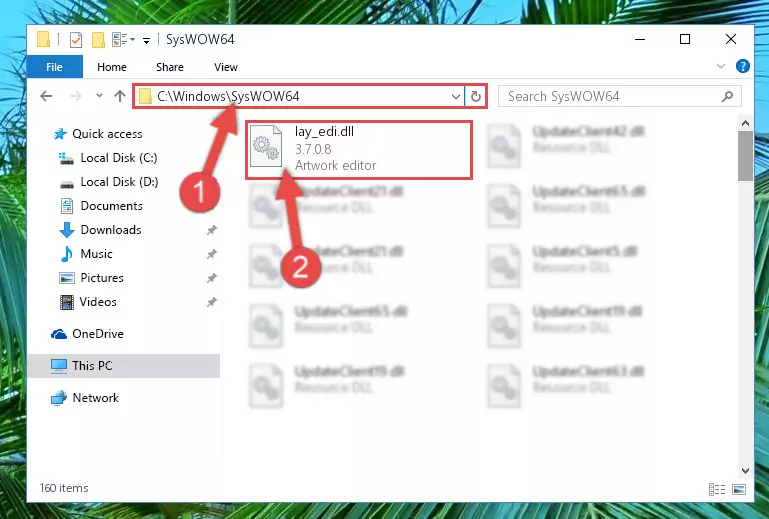Minimize the SysWOW64 window
Image resolution: width=769 pixels, height=519 pixels.
coord(640,39)
